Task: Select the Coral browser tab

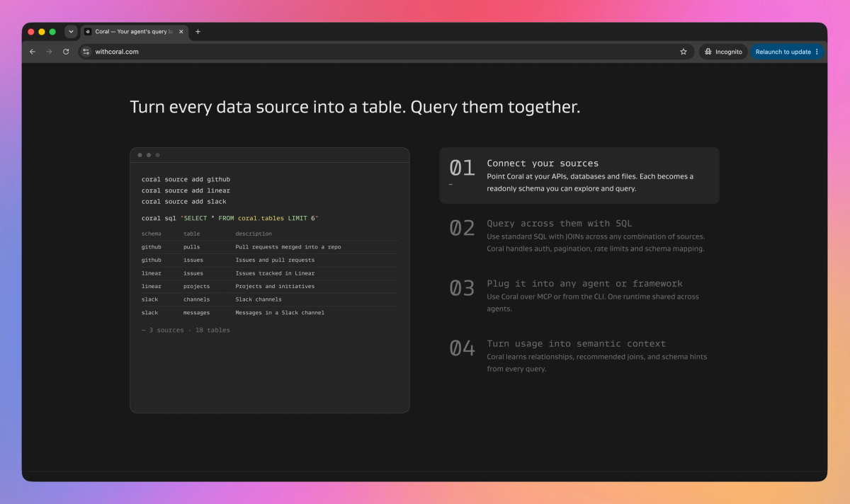Action: pyautogui.click(x=134, y=32)
